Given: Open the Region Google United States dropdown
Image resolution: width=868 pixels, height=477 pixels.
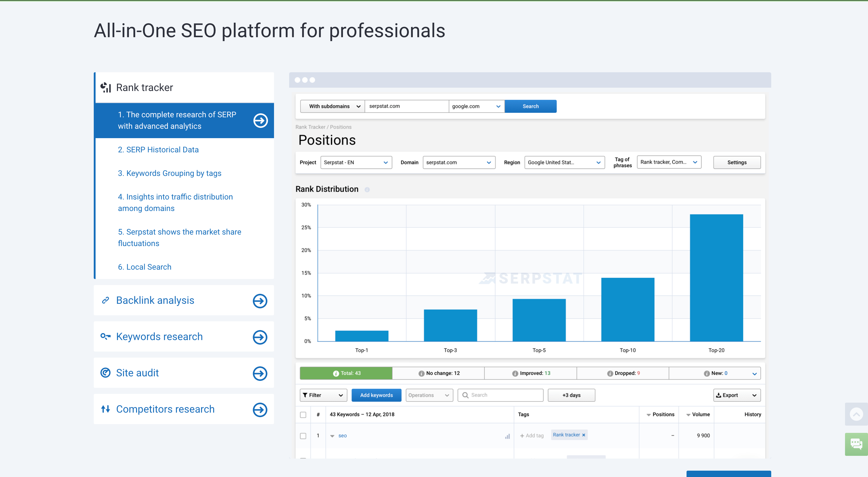Looking at the screenshot, I should click(564, 162).
